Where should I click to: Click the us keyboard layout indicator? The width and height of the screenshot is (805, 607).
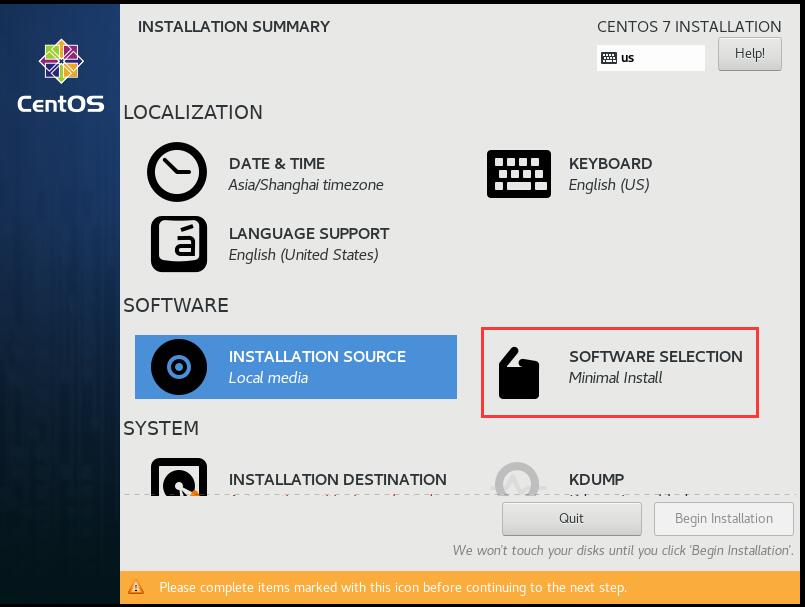[650, 58]
